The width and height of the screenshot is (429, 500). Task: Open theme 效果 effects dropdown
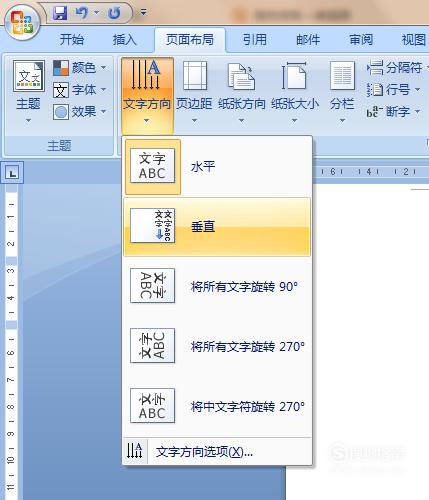[x=80, y=112]
